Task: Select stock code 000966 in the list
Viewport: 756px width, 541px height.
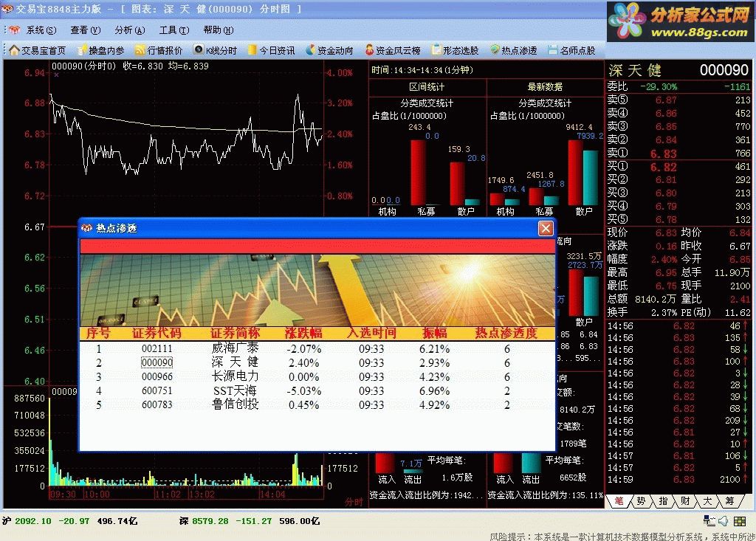Action: pos(157,376)
